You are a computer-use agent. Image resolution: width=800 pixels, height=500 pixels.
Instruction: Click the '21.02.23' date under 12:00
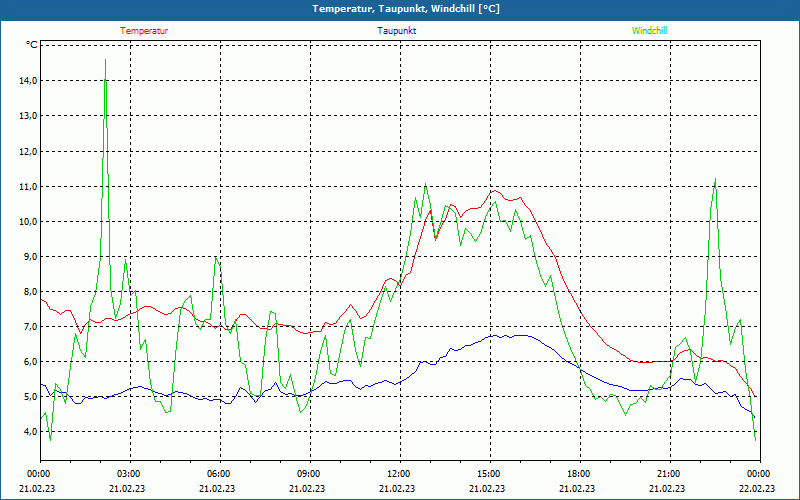click(x=397, y=488)
